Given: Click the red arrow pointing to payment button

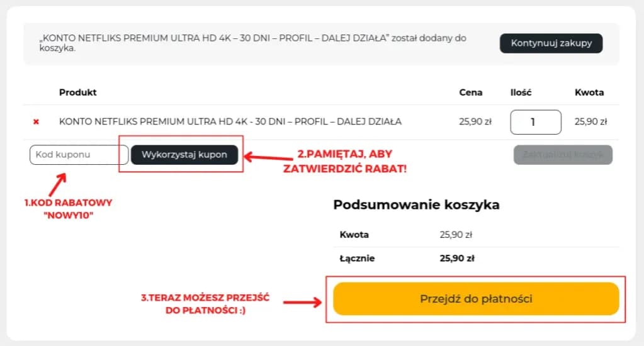Looking at the screenshot, I should click(303, 302).
